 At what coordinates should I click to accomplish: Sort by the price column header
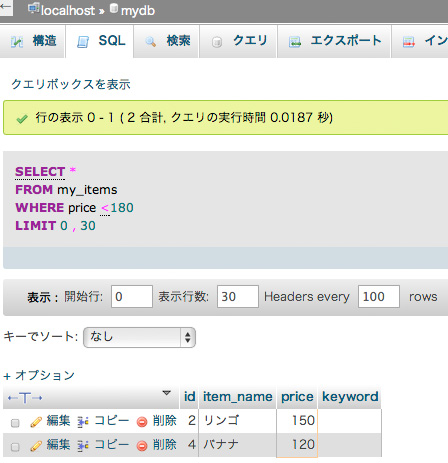pyautogui.click(x=297, y=397)
